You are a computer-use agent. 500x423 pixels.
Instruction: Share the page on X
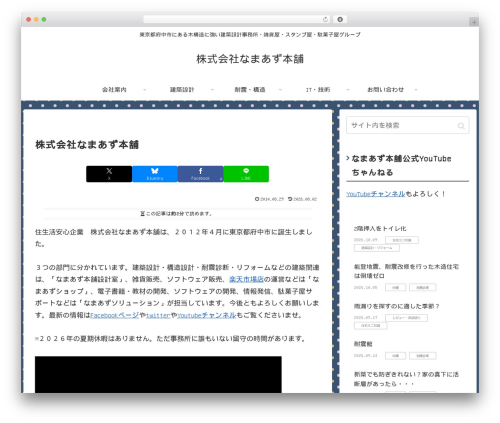pyautogui.click(x=109, y=174)
